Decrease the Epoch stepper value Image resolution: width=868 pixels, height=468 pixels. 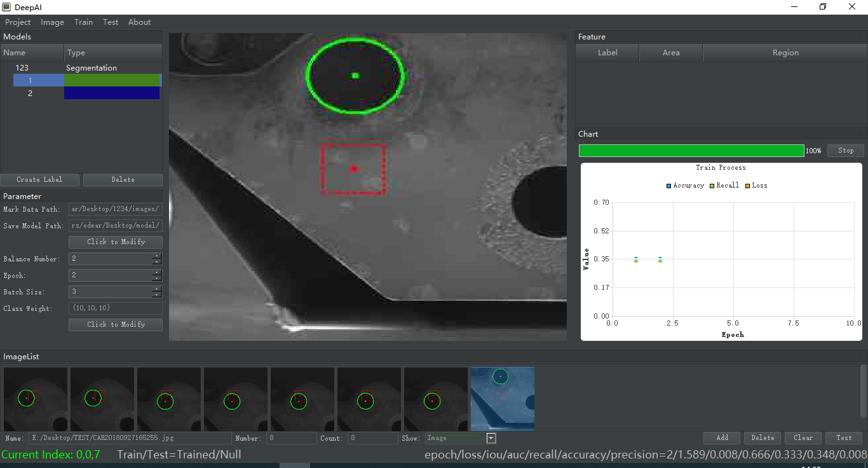[x=157, y=279]
